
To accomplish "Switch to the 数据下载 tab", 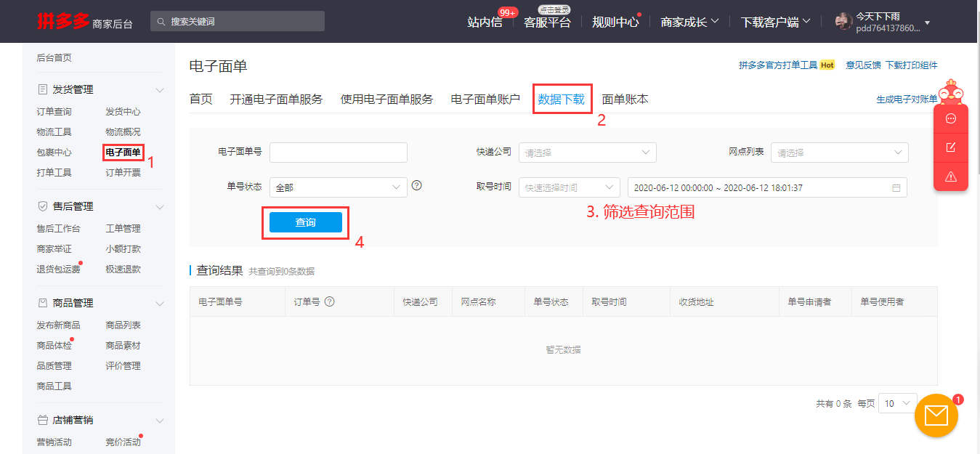I will pyautogui.click(x=562, y=100).
